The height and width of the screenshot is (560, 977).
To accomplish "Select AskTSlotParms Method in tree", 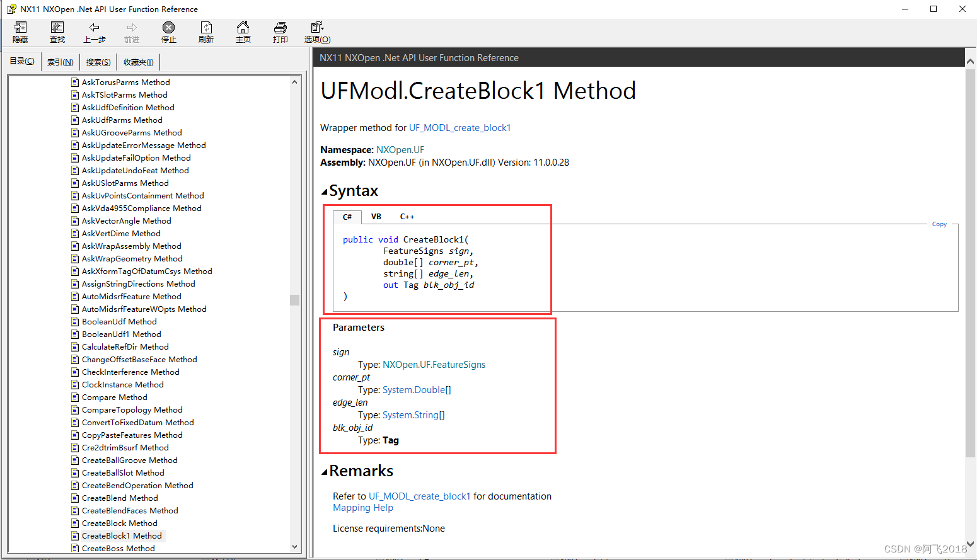I will tap(125, 95).
